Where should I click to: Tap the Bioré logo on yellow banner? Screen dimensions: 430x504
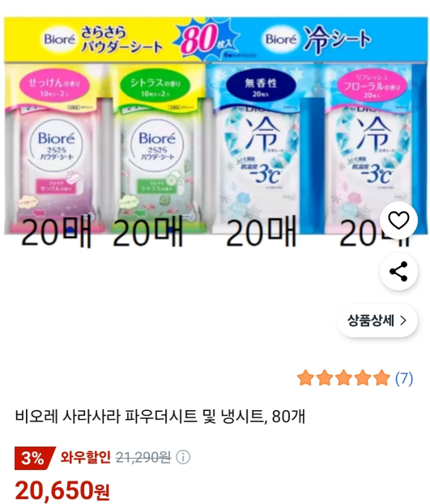(x=60, y=39)
